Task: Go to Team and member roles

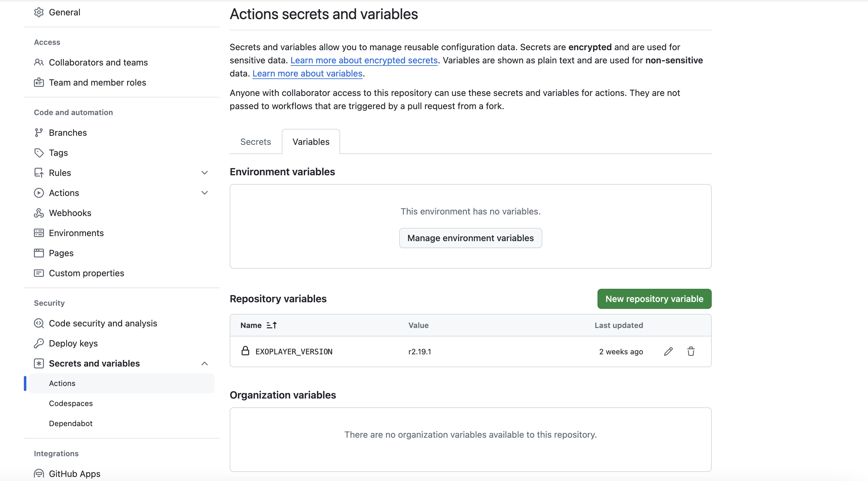Action: pyautogui.click(x=97, y=82)
